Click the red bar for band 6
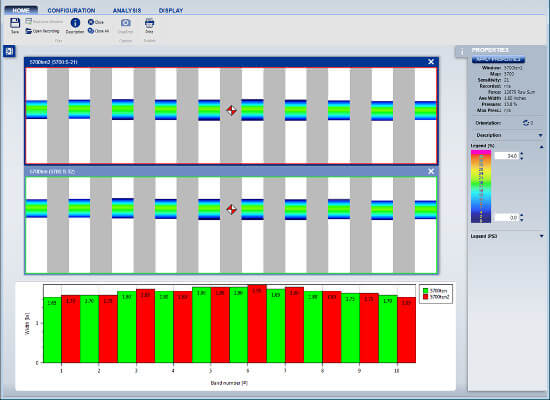Image resolution: width=550 pixels, height=400 pixels. click(257, 324)
